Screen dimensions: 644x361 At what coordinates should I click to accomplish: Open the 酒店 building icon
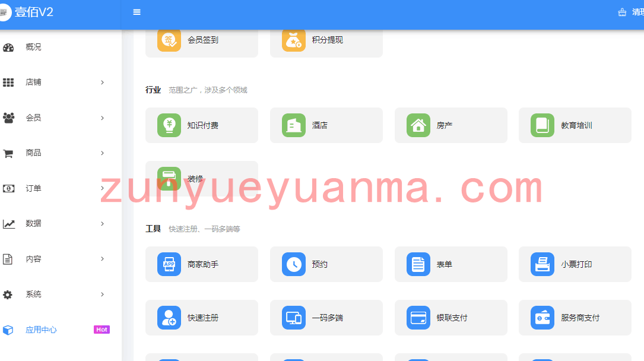coord(294,125)
